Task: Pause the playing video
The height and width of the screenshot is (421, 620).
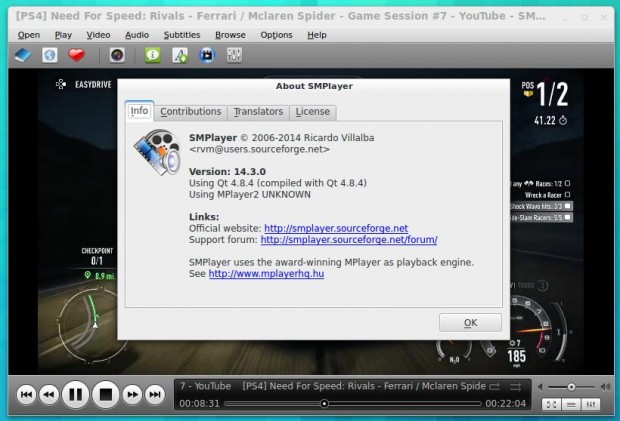Action: tap(75, 394)
